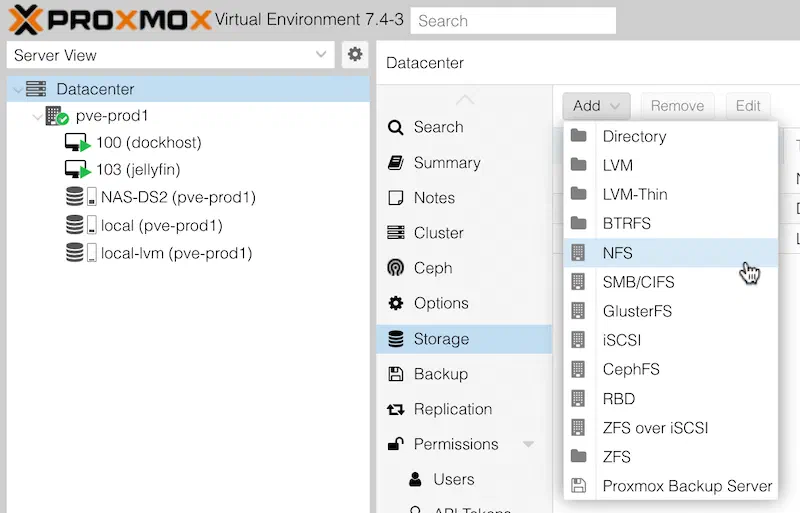This screenshot has height=513, width=800.
Task: Collapse the pve-prod1 node arrow
Action: (37, 117)
